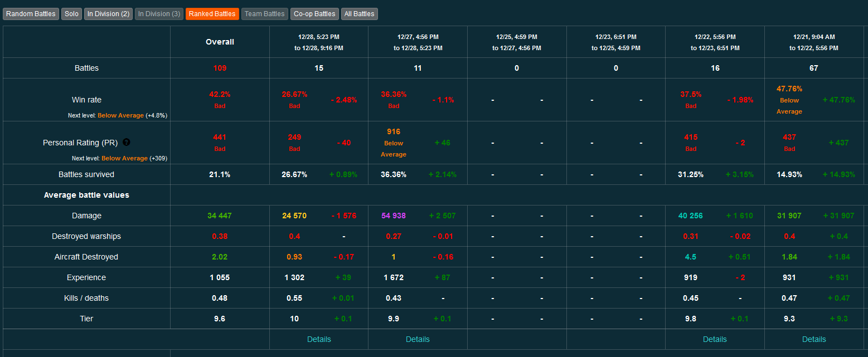The width and height of the screenshot is (868, 357).
Task: Choose the In Division (3) filter
Action: [159, 14]
